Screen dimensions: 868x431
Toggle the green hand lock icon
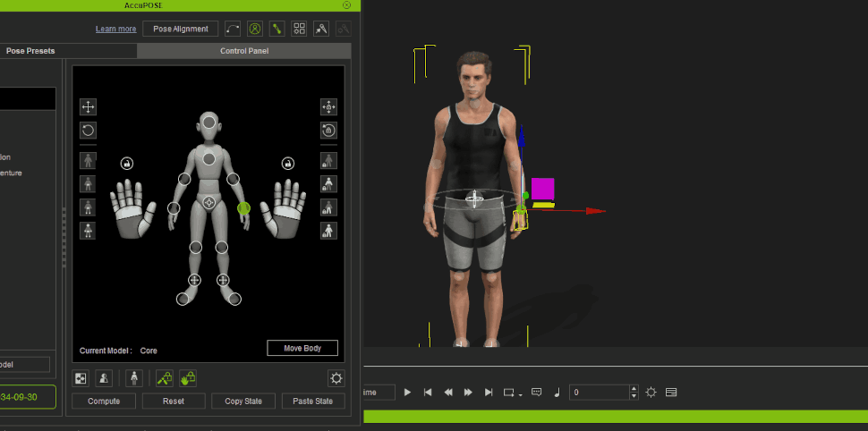[x=188, y=378]
